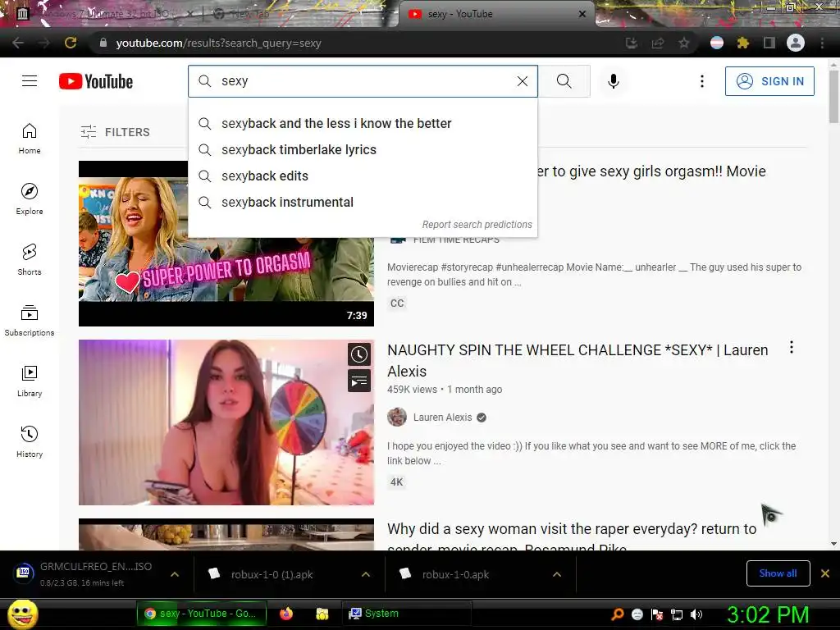Open Shorts in the sidebar
Screen dimensions: 840x630
click(x=30, y=260)
